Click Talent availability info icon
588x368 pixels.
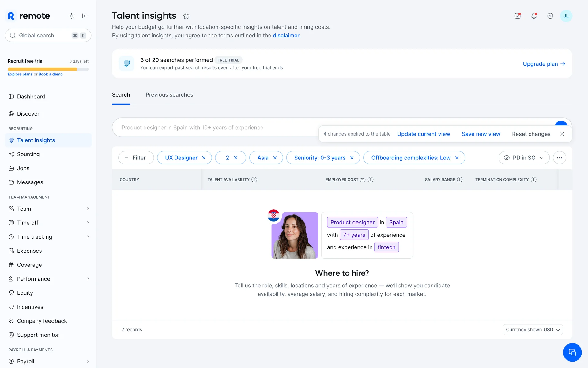pyautogui.click(x=254, y=180)
